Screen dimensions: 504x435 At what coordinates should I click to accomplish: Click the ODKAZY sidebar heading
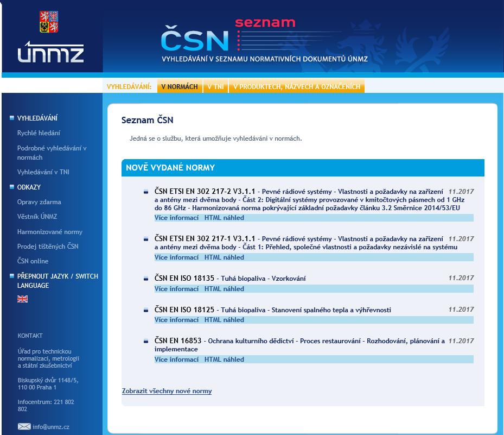pos(29,187)
